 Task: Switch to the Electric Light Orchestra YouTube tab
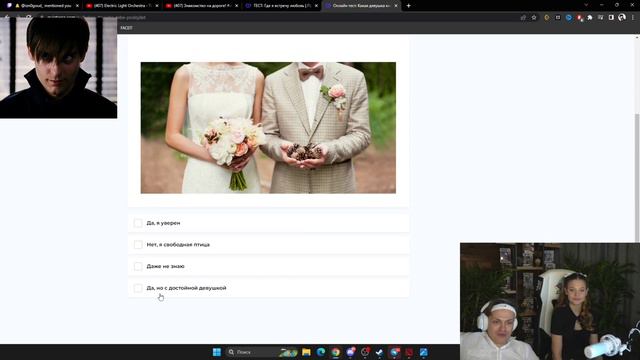[x=122, y=6]
